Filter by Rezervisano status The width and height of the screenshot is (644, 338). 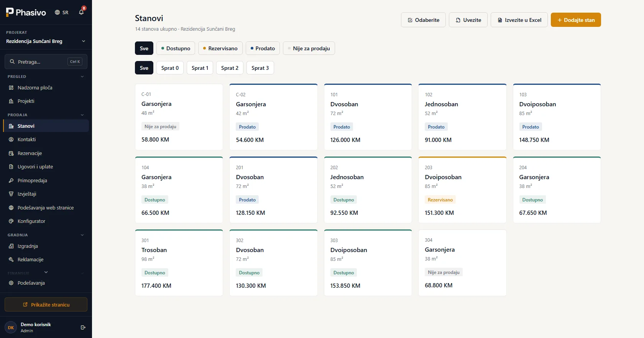(x=220, y=48)
